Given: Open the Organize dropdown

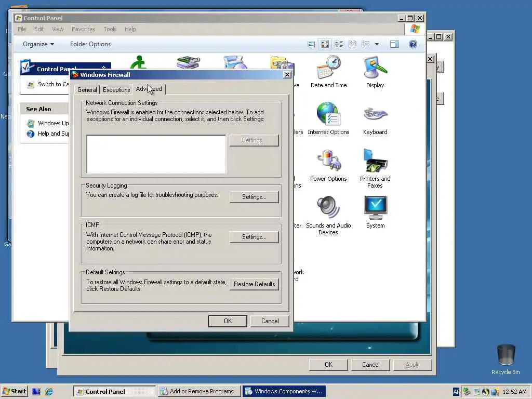Looking at the screenshot, I should (38, 44).
